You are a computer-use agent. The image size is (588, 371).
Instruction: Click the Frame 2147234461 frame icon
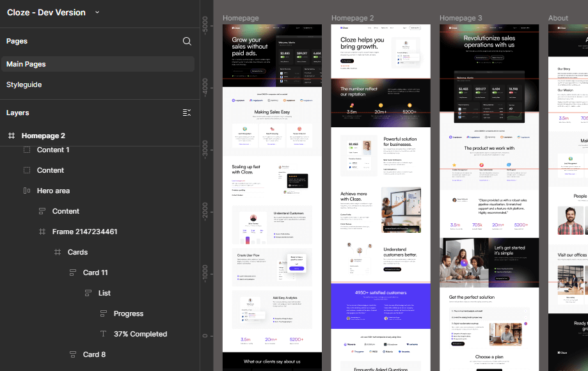point(42,232)
